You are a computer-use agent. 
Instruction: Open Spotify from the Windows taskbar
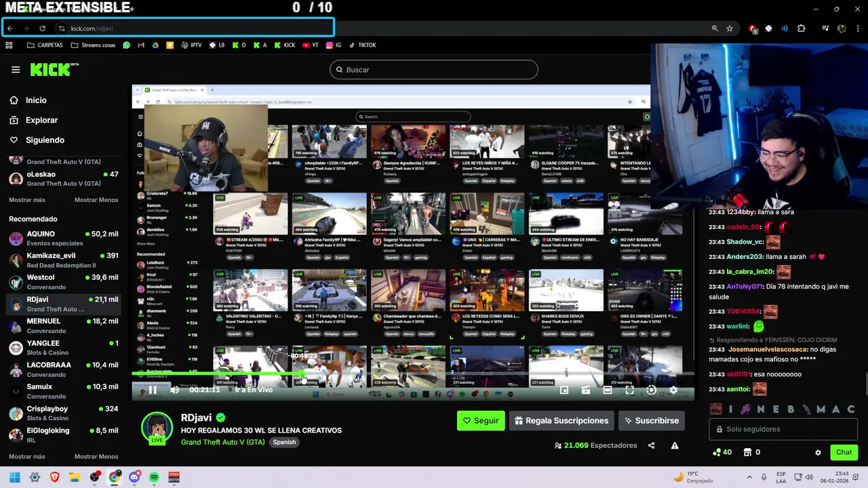pos(154,477)
